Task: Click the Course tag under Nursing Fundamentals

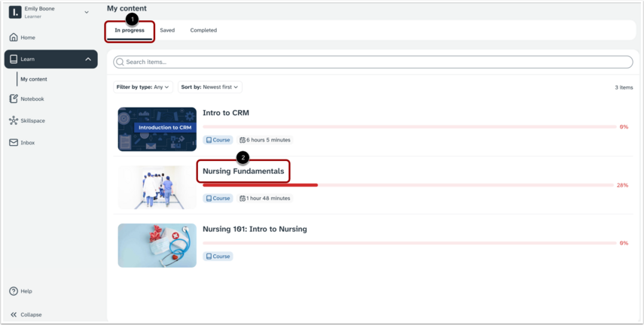Action: 218,198
